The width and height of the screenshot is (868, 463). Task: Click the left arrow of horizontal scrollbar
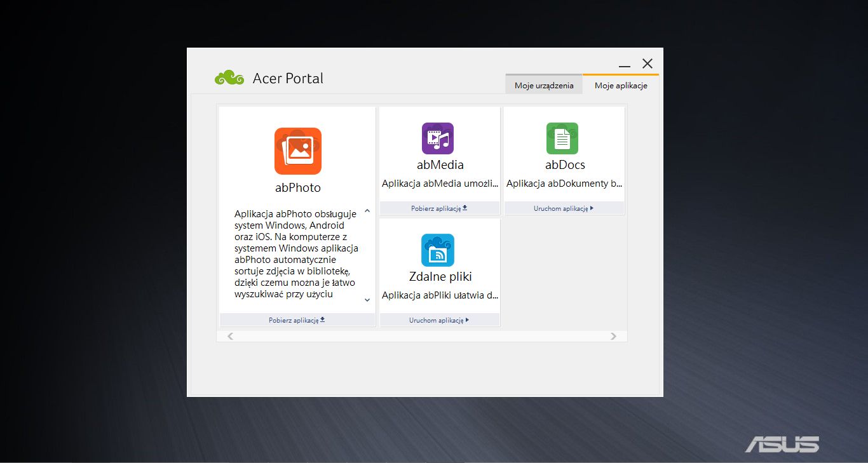[230, 336]
